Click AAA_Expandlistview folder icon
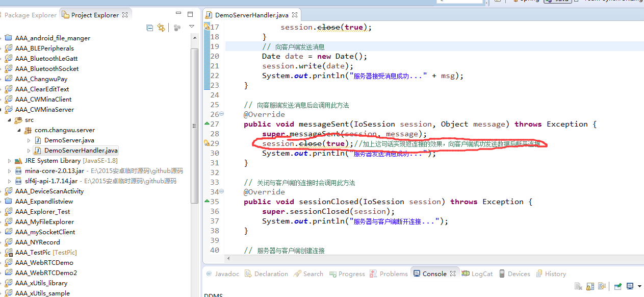Image resolution: width=644 pixels, height=297 pixels. (x=9, y=201)
